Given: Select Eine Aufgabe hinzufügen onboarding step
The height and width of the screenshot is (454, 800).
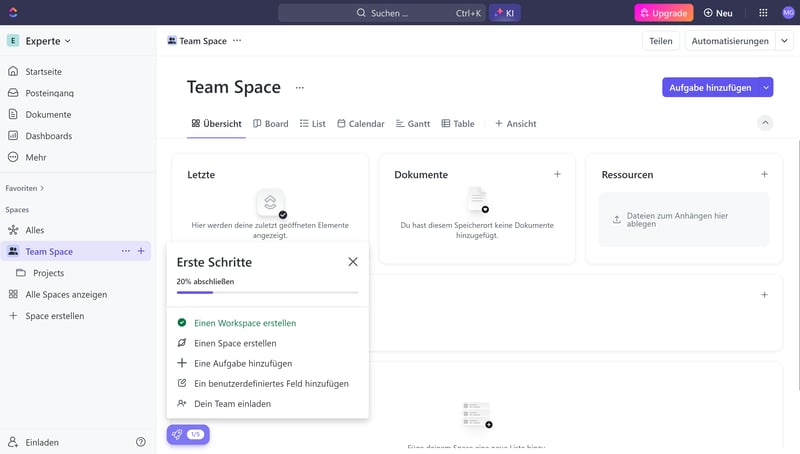Looking at the screenshot, I should (x=243, y=363).
